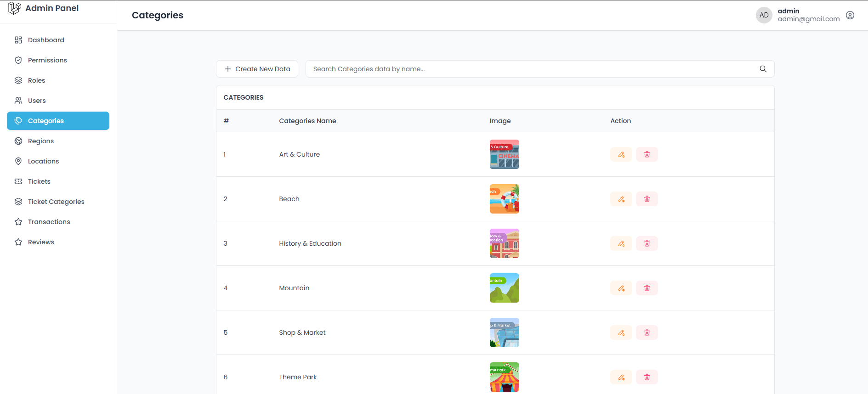Click the trash icon for Beach

(x=647, y=199)
